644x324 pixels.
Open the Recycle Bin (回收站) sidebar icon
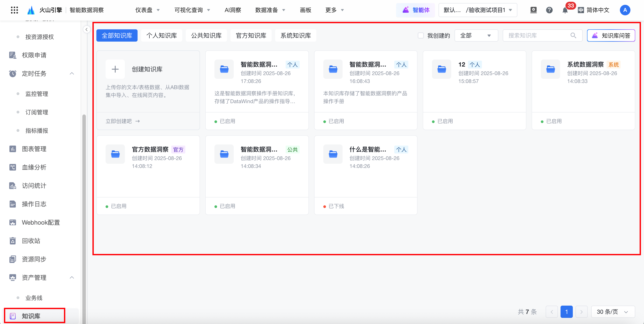coord(12,241)
